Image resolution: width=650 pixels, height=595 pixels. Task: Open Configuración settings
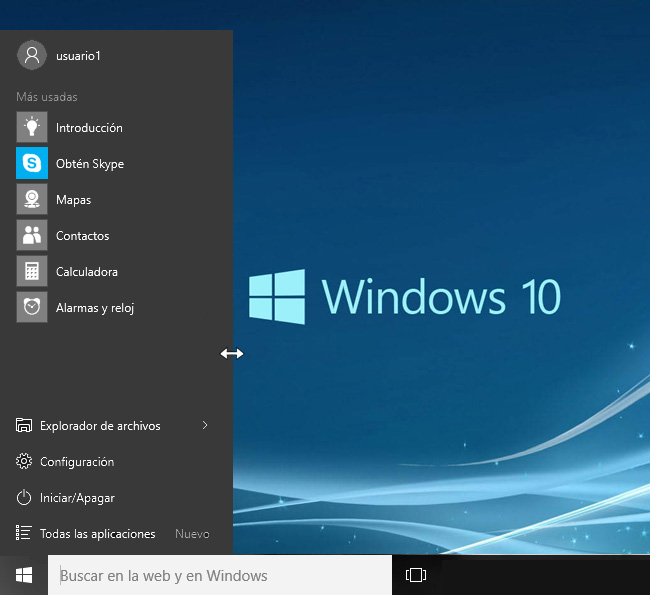[x=77, y=462]
